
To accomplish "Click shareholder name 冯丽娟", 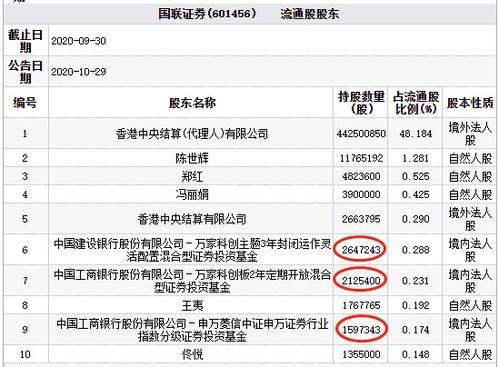I will (192, 195).
